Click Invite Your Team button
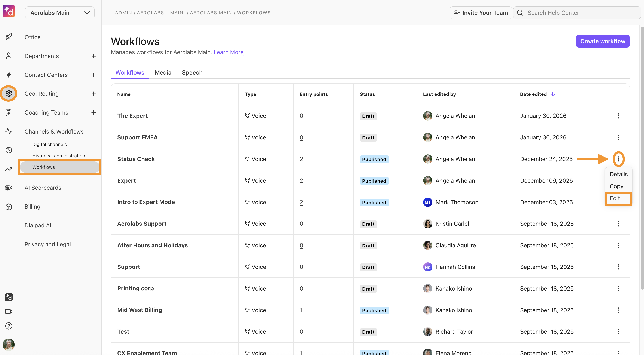Image resolution: width=644 pixels, height=355 pixels. (481, 13)
